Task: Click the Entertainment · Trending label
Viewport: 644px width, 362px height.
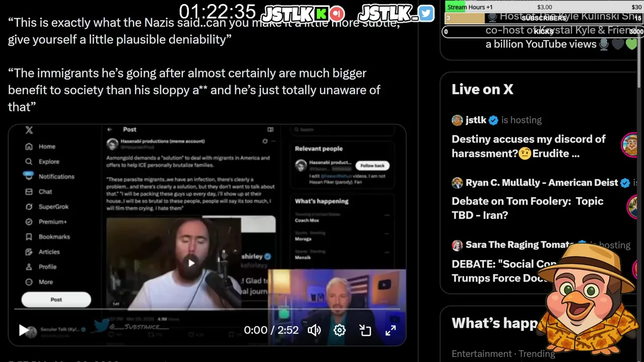Action: point(503,354)
